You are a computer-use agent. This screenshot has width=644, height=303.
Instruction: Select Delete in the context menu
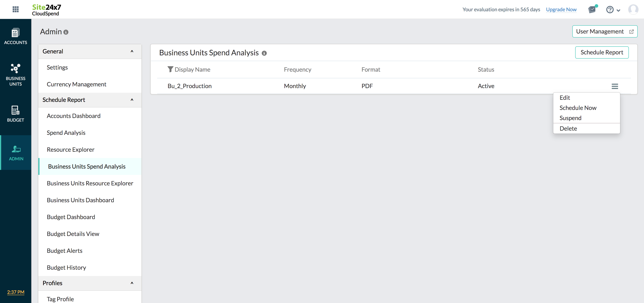(x=568, y=128)
